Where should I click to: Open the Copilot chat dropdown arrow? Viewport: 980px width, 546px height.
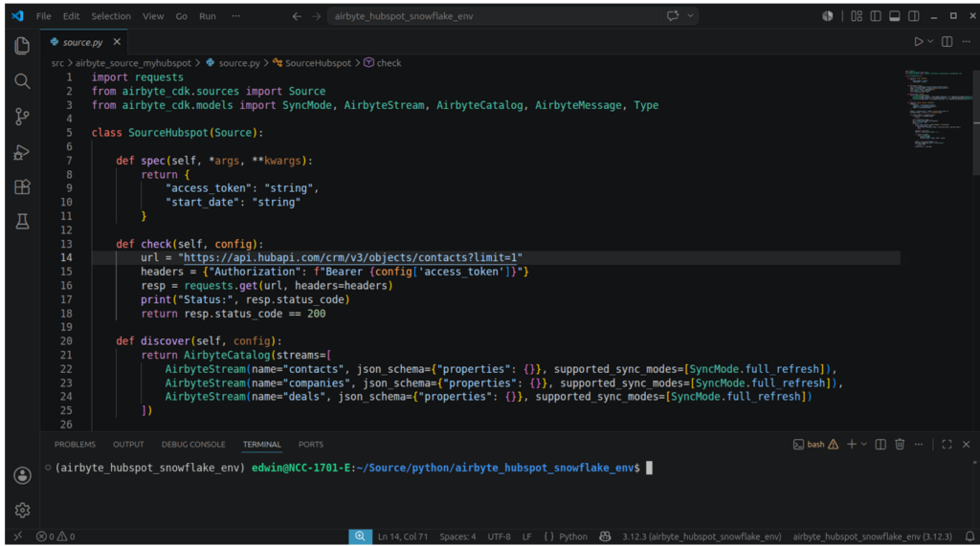690,15
